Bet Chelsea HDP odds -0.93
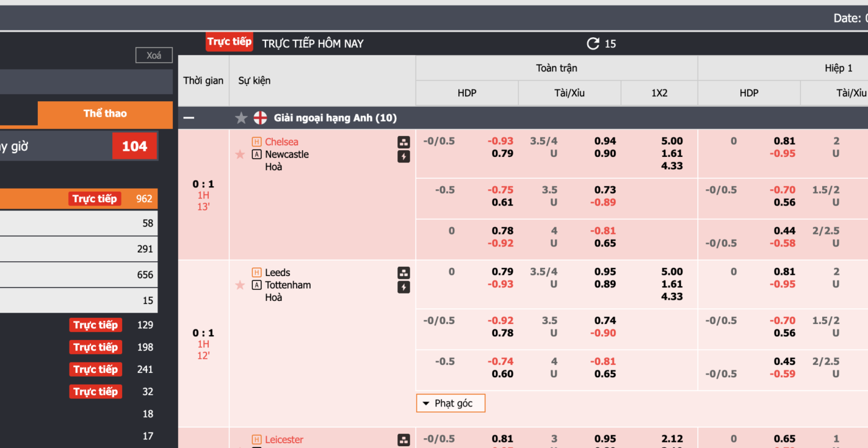 click(x=500, y=141)
